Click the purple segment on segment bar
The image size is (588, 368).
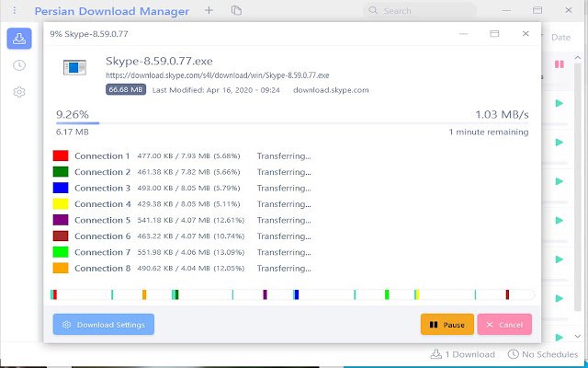(266, 294)
